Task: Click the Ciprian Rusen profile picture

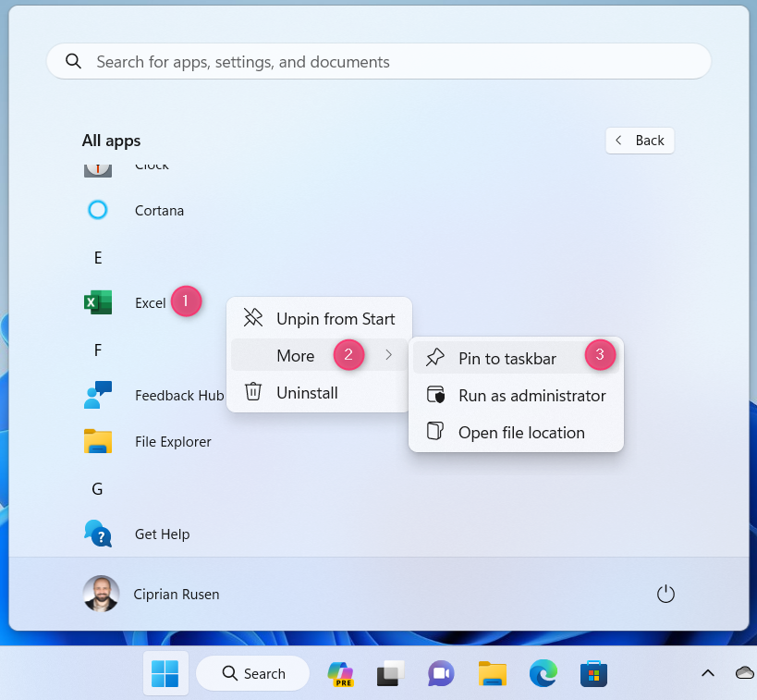Action: coord(101,594)
